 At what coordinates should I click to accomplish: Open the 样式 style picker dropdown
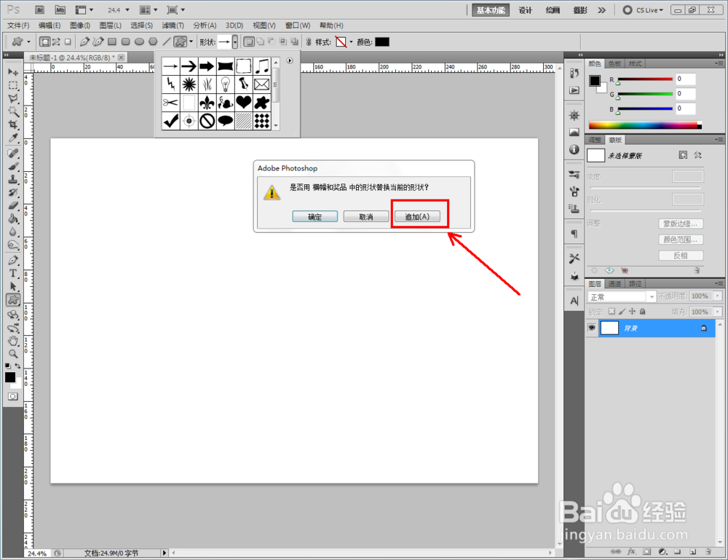pyautogui.click(x=351, y=42)
